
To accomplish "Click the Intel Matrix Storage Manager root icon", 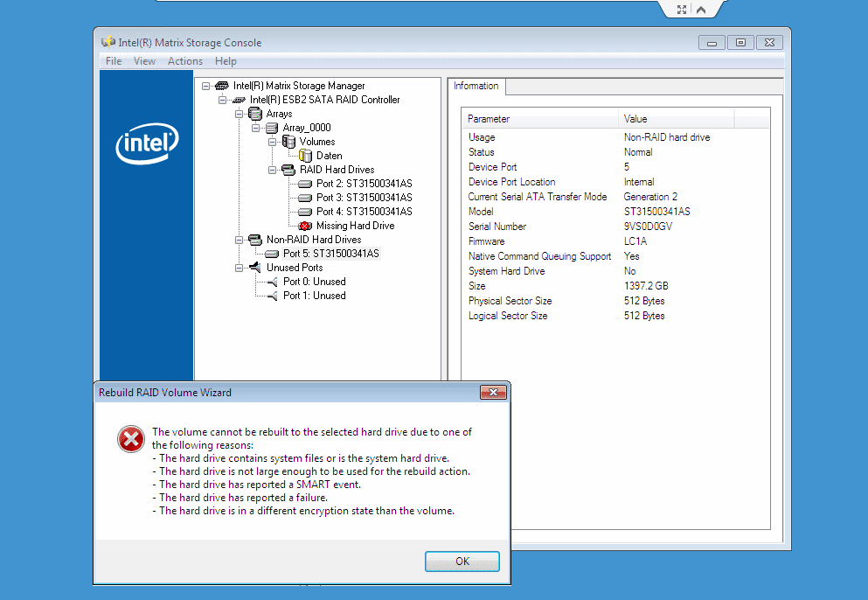I will (x=222, y=86).
